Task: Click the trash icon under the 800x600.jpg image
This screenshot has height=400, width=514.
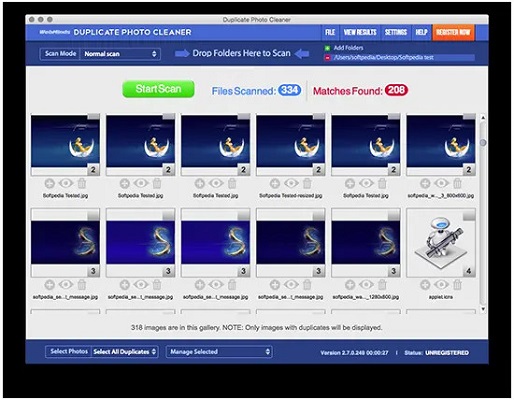Action: [457, 183]
